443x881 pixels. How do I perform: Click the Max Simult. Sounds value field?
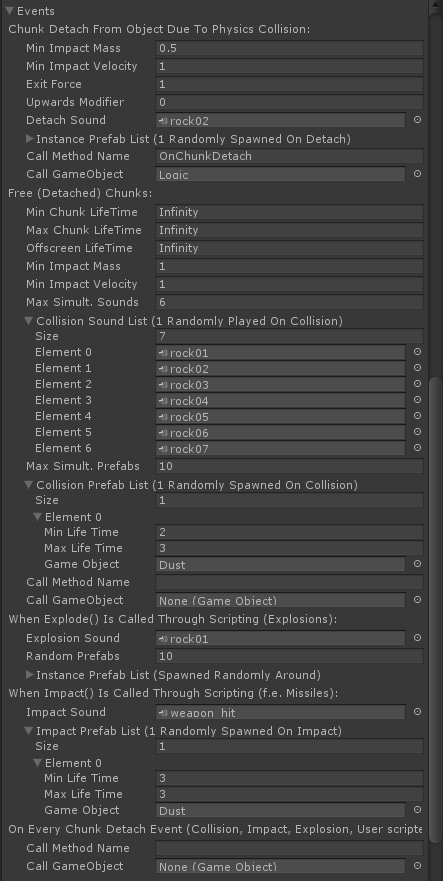point(289,302)
